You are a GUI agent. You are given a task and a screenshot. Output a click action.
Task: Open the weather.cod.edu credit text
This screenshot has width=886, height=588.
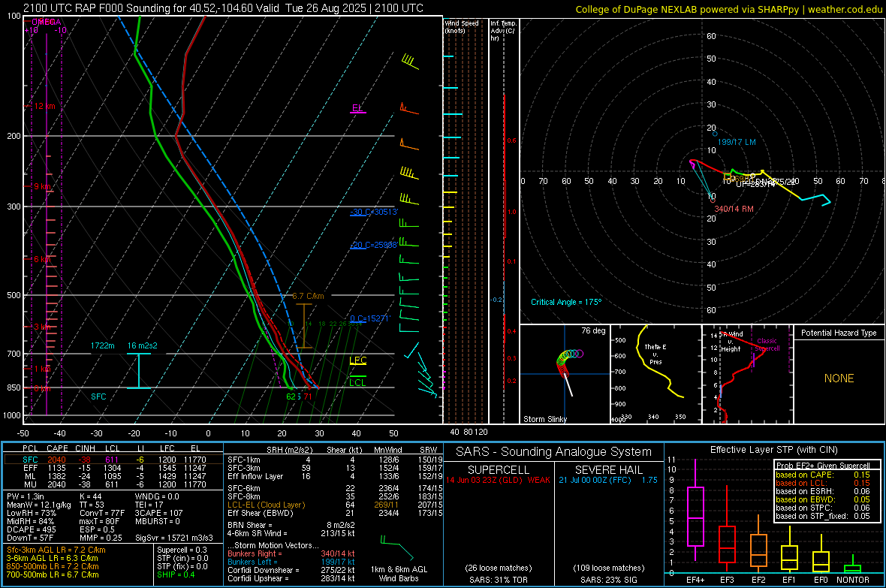(x=729, y=9)
